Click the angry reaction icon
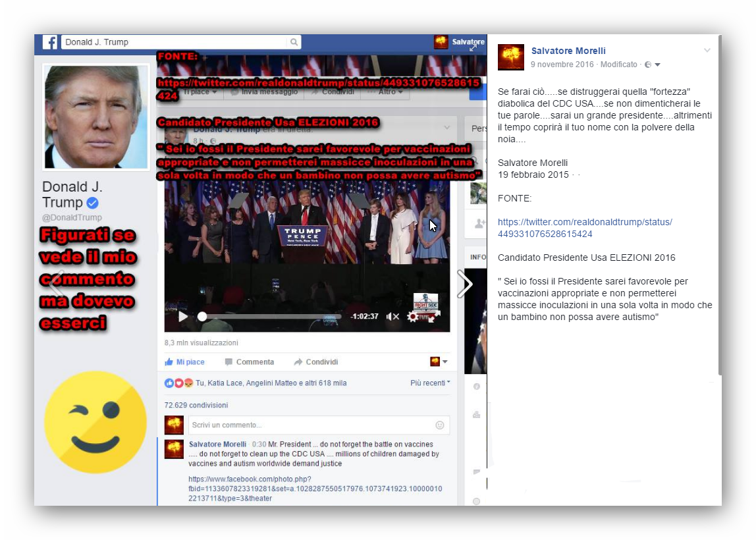This screenshot has height=540, width=756. [x=188, y=383]
